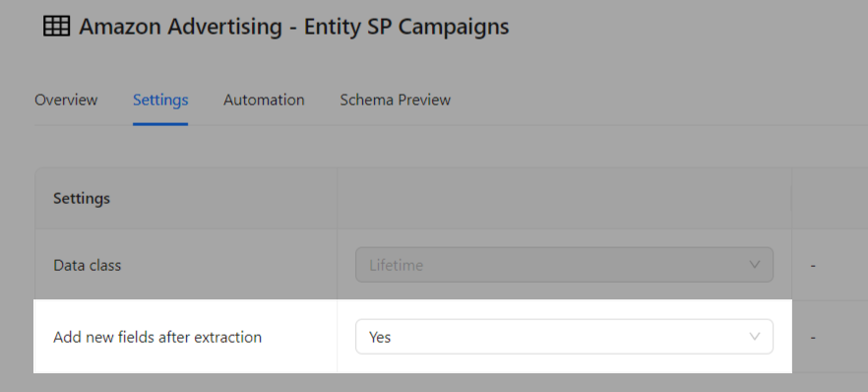The image size is (868, 392).
Task: Click the Amazon Advertising - Entity SP Campaigns title
Action: coord(294,27)
